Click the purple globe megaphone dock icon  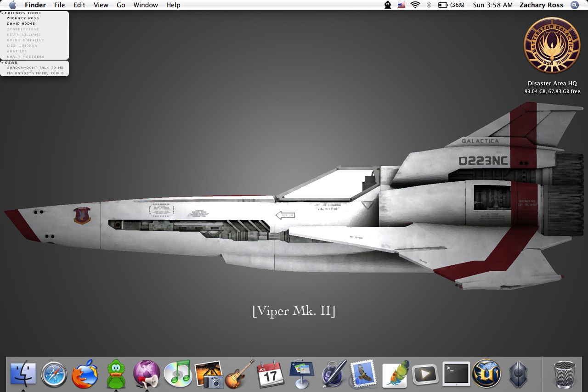[x=147, y=374]
